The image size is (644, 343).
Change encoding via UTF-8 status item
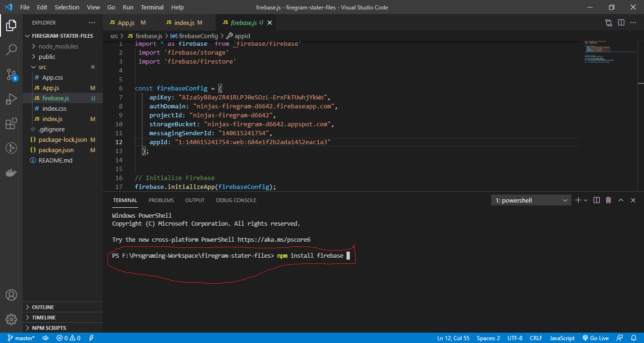[515, 338]
